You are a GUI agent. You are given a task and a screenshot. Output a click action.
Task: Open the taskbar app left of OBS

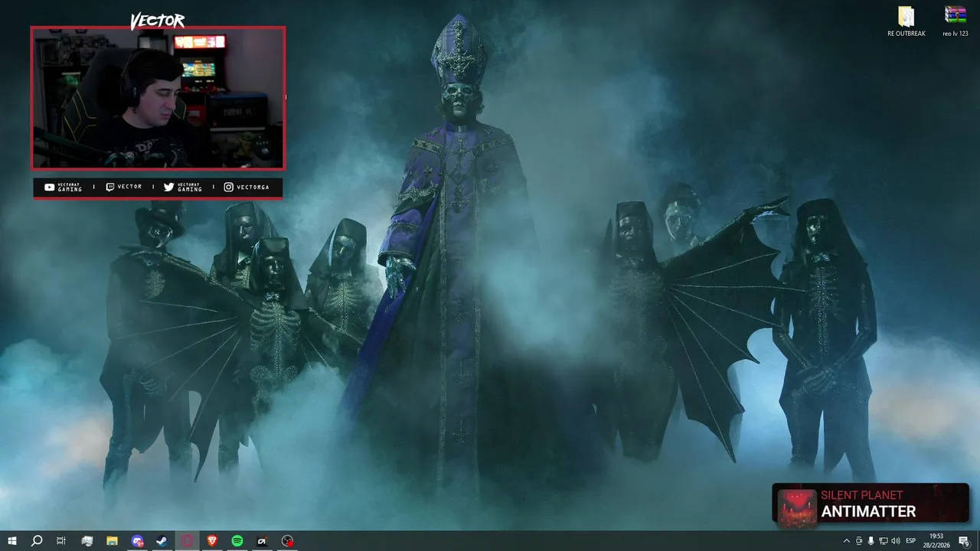tap(262, 541)
